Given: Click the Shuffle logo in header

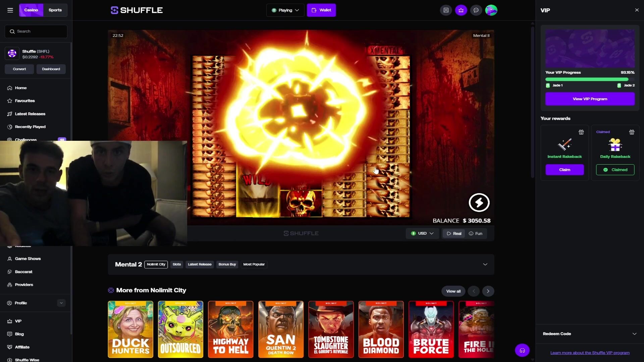Looking at the screenshot, I should pos(137,10).
